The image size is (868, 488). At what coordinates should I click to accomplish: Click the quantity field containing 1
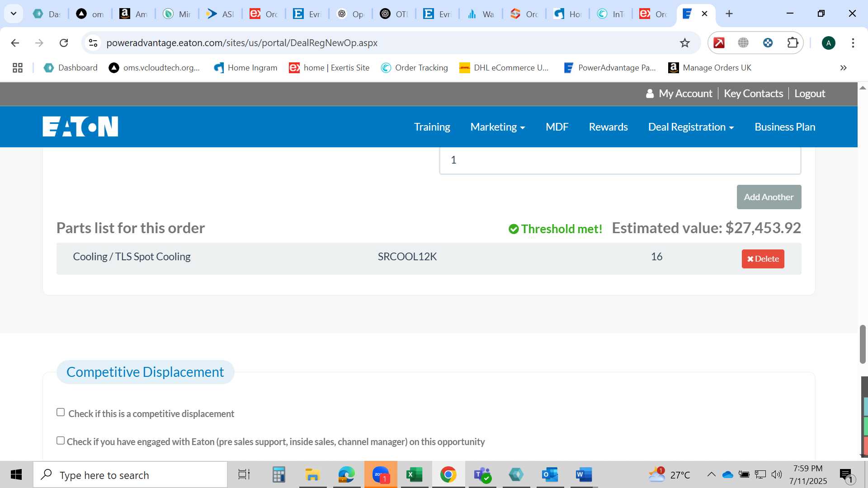pyautogui.click(x=620, y=160)
